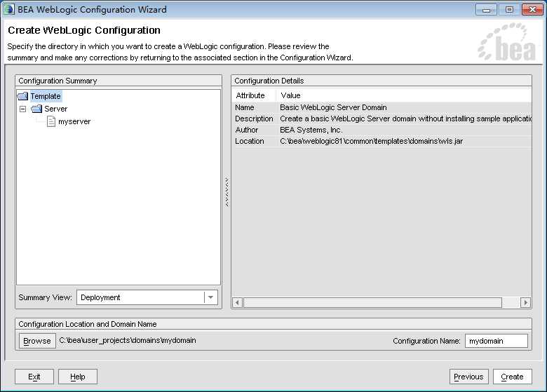
Task: Click the Server folder icon
Action: tap(36, 109)
